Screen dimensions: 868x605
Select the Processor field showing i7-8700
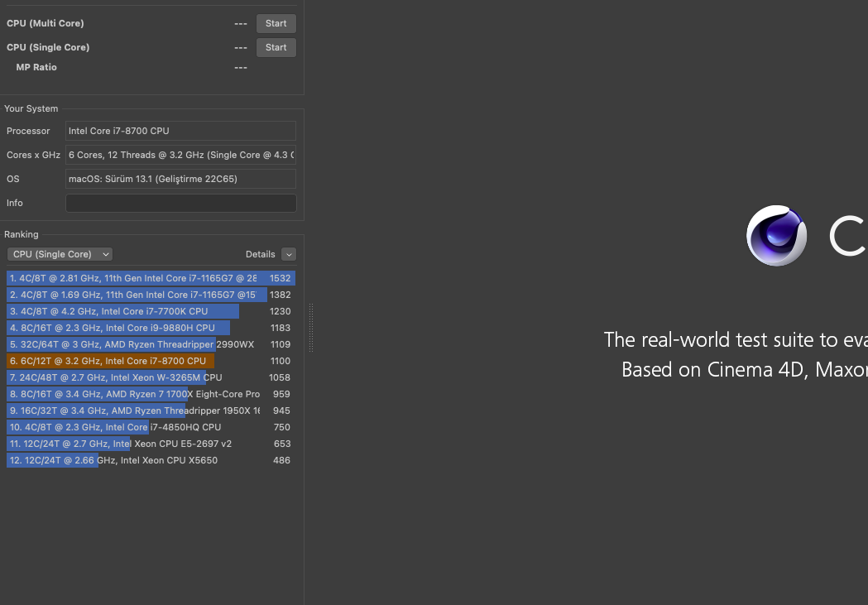pos(180,131)
